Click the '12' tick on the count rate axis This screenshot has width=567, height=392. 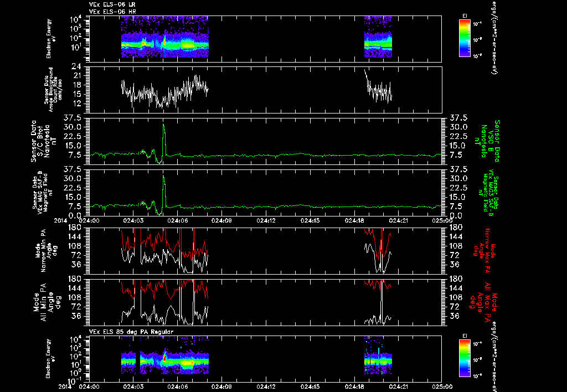tap(76, 104)
